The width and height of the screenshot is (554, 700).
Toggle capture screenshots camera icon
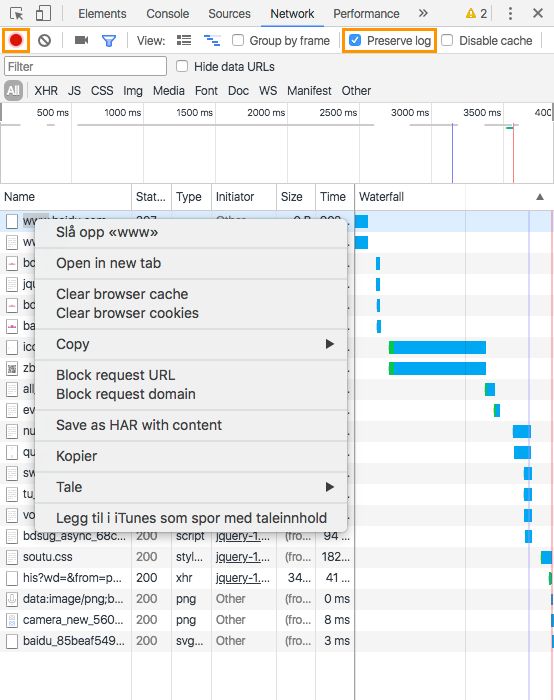click(81, 41)
